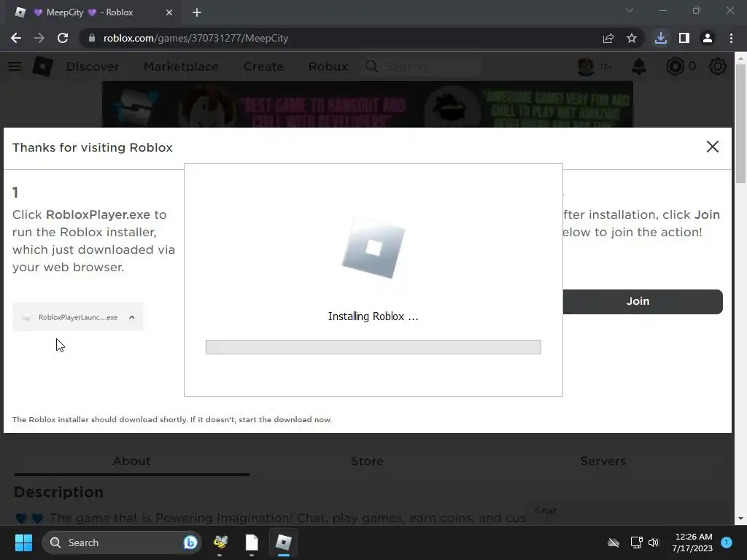Open Roblox notifications bell
This screenshot has width=747, height=560.
[639, 66]
